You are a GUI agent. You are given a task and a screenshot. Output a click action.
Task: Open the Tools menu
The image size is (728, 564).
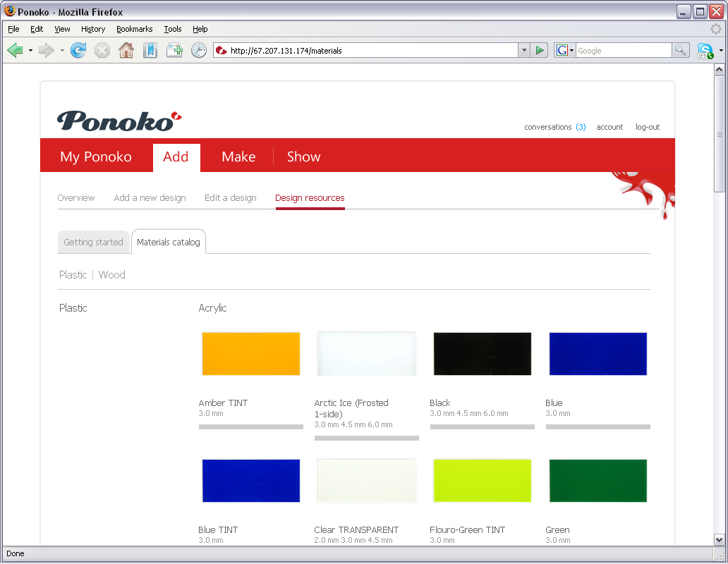(x=172, y=29)
